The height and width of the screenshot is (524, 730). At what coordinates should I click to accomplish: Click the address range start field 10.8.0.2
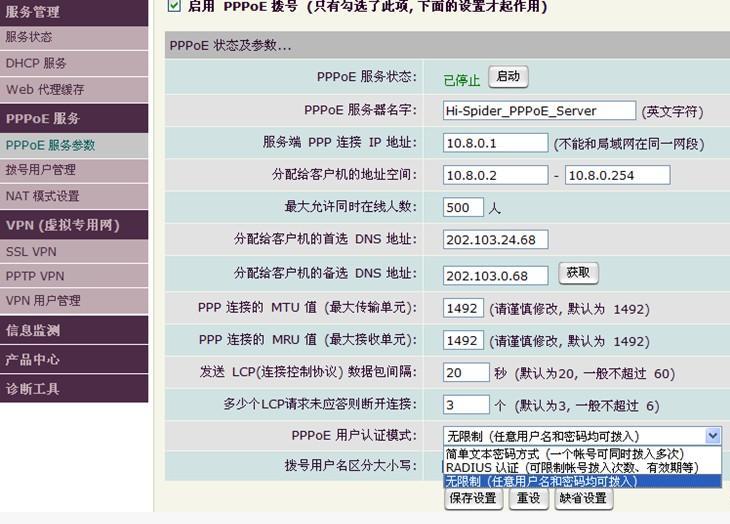pyautogui.click(x=495, y=175)
